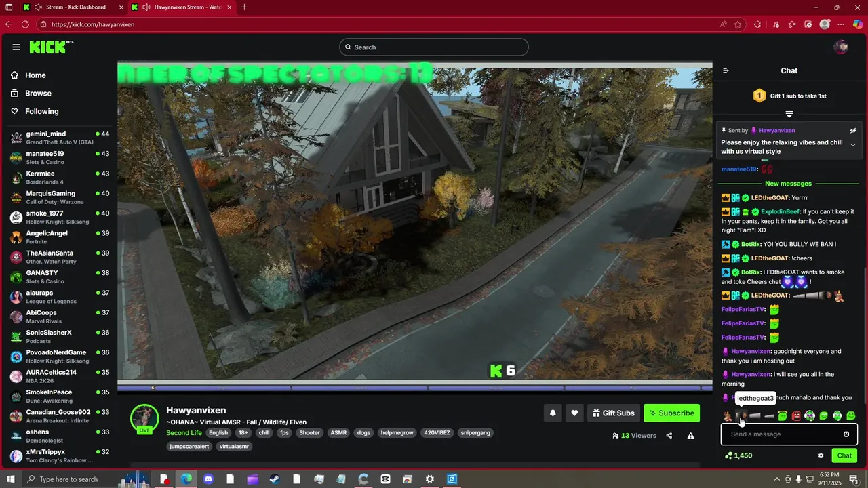Screen dimensions: 868x488
Task: Click the 420VIBEZ tag
Action: tap(436, 432)
